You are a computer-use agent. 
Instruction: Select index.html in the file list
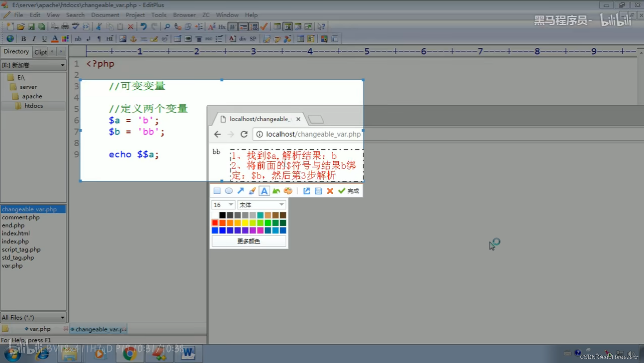16,233
